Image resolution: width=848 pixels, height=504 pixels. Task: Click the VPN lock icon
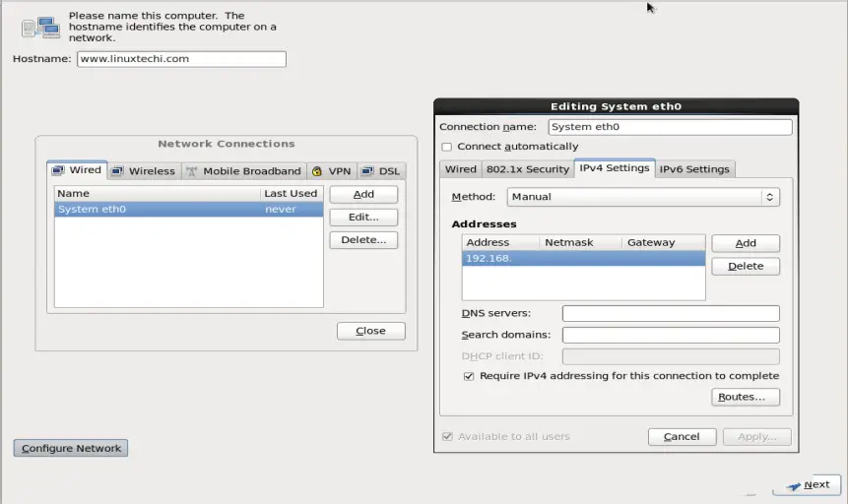(317, 171)
